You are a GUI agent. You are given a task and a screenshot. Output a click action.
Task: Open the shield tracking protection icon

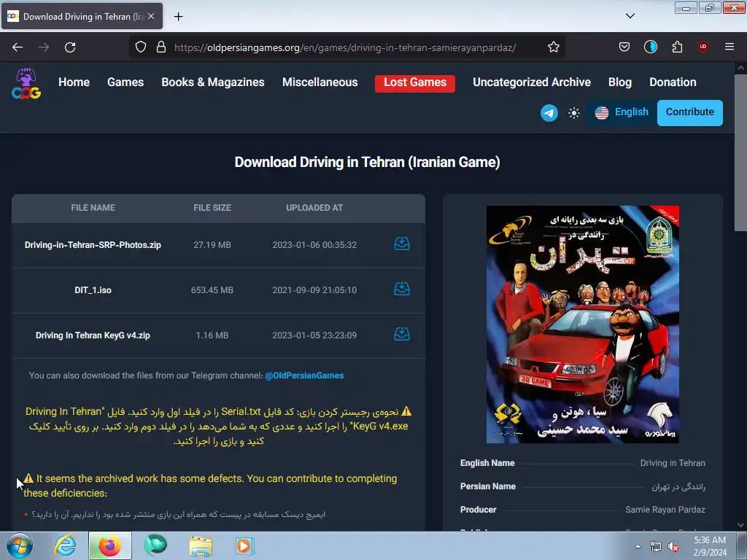(x=141, y=47)
